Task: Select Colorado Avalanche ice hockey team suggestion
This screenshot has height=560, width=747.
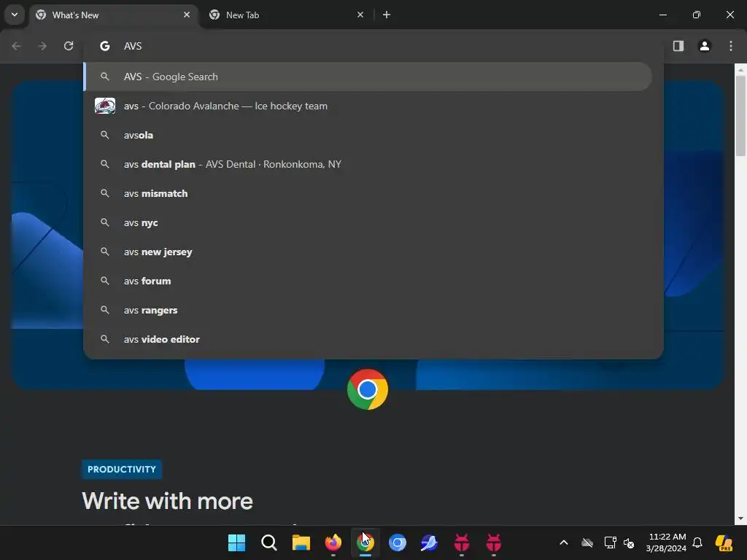Action: [368, 106]
